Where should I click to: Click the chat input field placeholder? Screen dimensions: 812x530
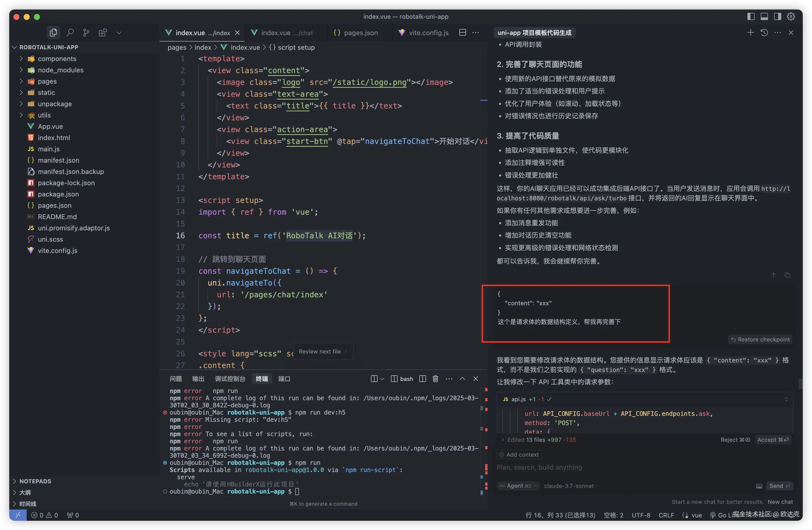tap(539, 467)
